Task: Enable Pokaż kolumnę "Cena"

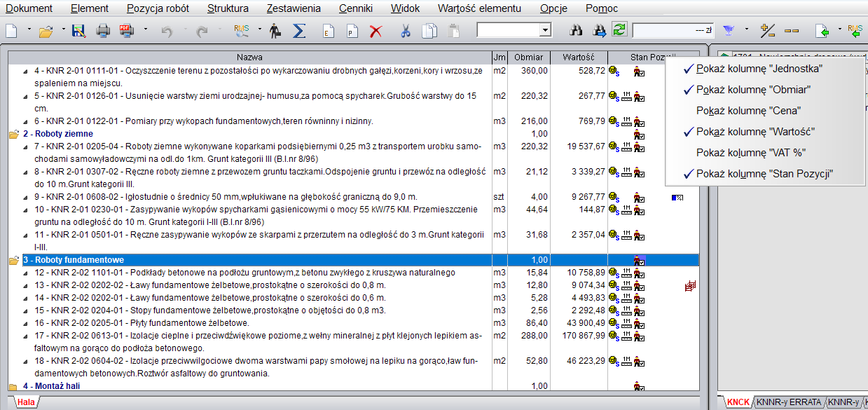Action: (748, 111)
